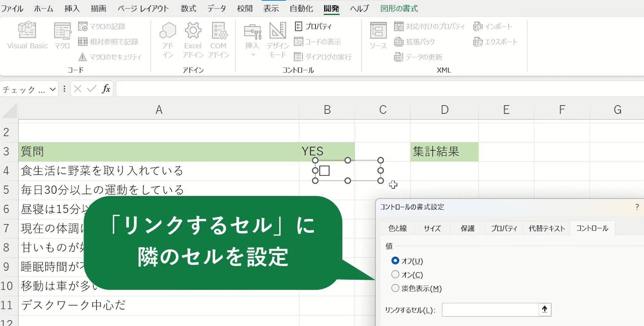This screenshot has height=326, width=644.
Task: Open Excel アドイン manager
Action: (x=193, y=40)
